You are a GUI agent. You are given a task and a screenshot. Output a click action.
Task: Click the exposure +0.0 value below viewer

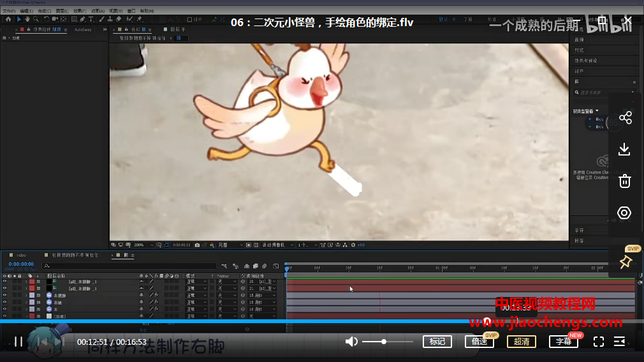362,245
